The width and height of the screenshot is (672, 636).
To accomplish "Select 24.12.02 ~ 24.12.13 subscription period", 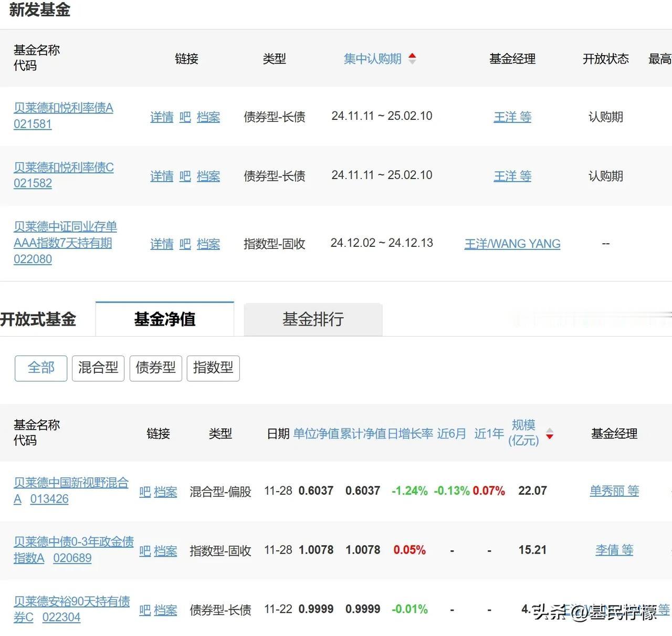I will (382, 243).
